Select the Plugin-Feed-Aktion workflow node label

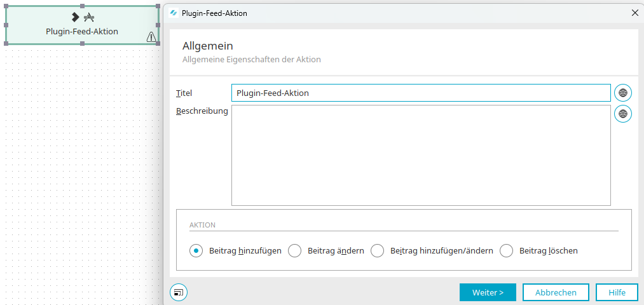(x=82, y=32)
